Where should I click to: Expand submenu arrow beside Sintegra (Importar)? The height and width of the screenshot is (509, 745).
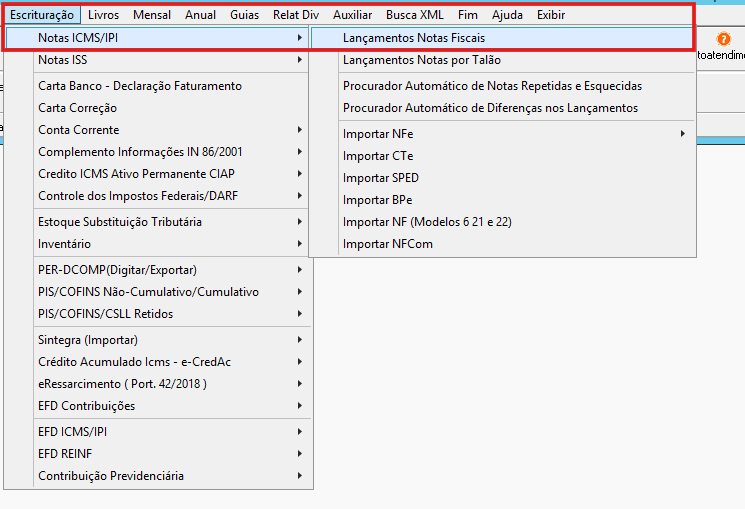pos(300,339)
